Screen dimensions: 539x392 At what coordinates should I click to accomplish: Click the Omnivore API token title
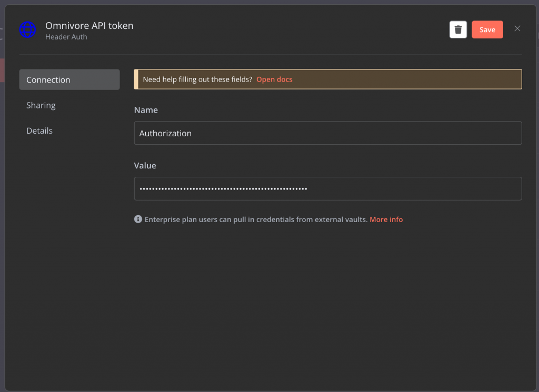pos(89,26)
